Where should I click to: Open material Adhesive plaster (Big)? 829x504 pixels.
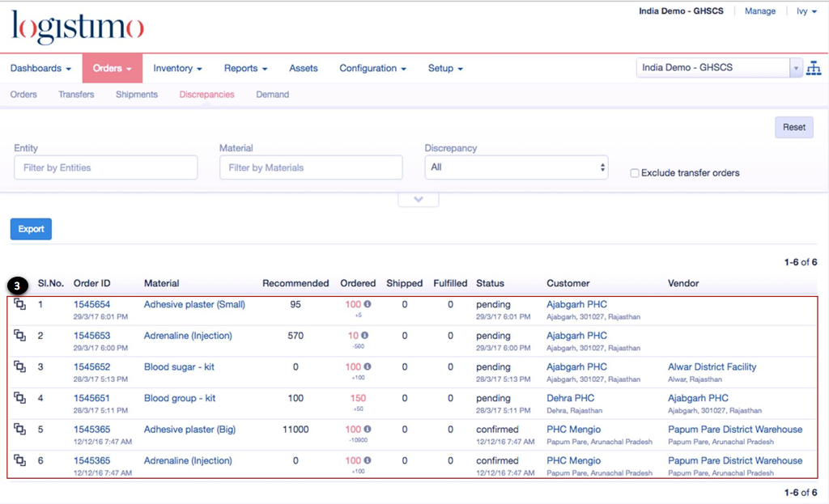coord(189,429)
